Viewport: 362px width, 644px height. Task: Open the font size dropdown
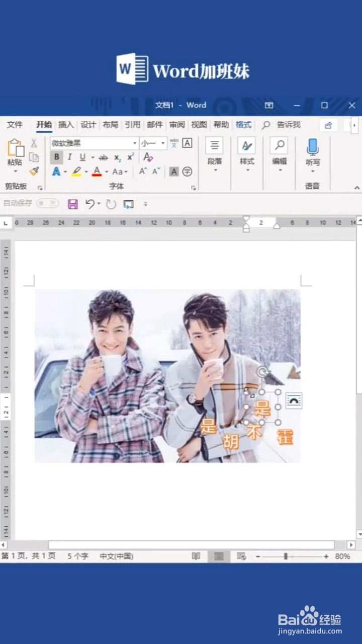(163, 143)
